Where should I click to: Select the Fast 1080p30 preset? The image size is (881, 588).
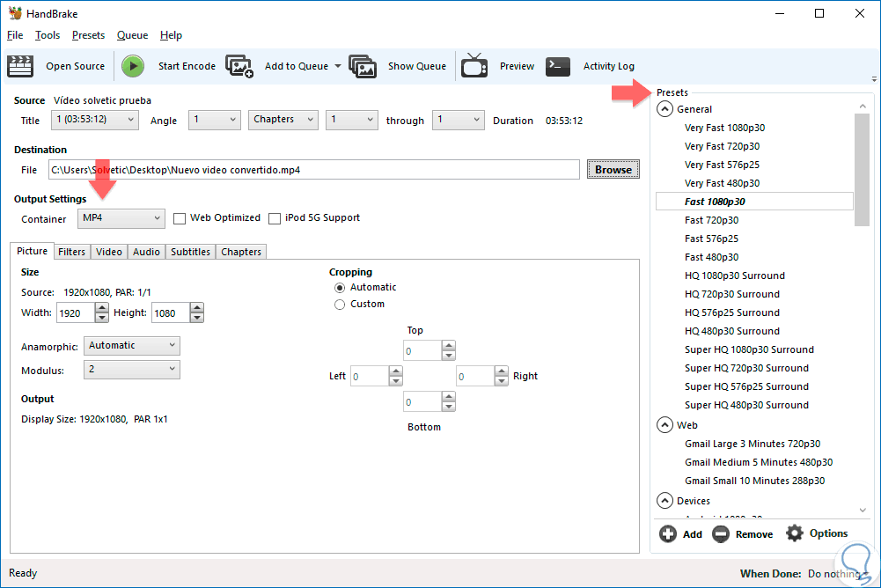[754, 202]
